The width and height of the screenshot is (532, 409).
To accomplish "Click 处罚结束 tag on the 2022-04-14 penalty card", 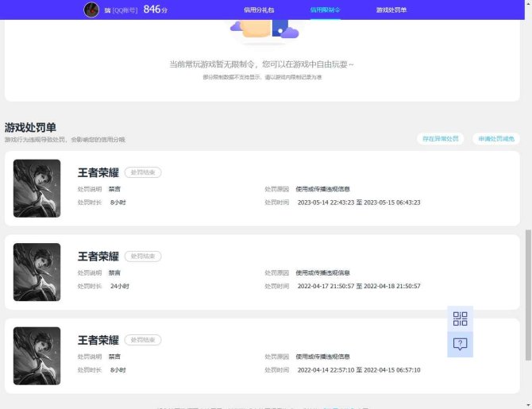I will (x=143, y=340).
